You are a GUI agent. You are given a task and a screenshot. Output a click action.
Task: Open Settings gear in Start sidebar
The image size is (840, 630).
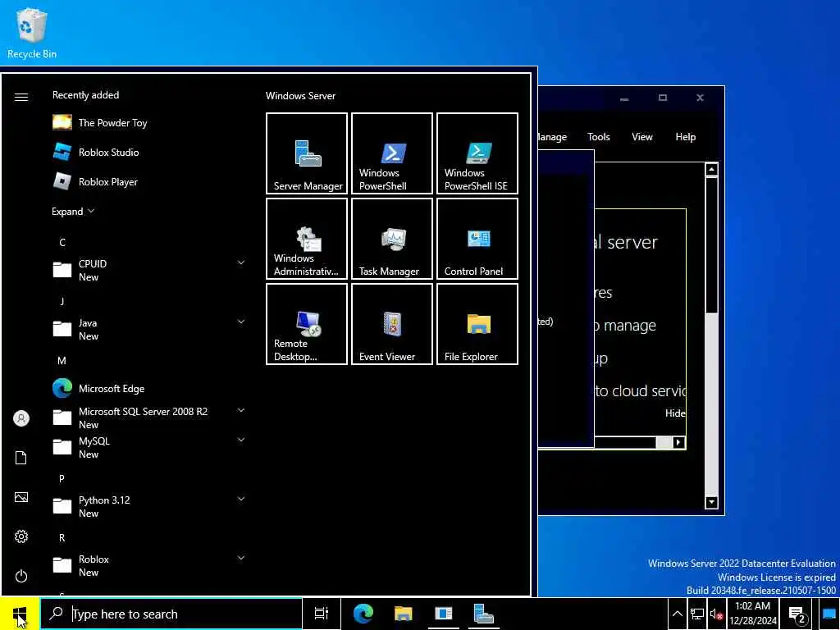[x=21, y=536]
